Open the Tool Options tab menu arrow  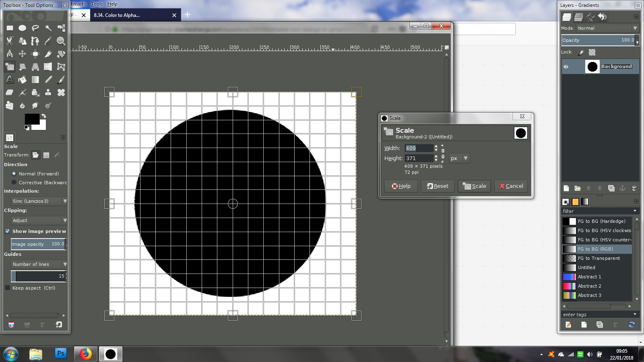(x=63, y=138)
